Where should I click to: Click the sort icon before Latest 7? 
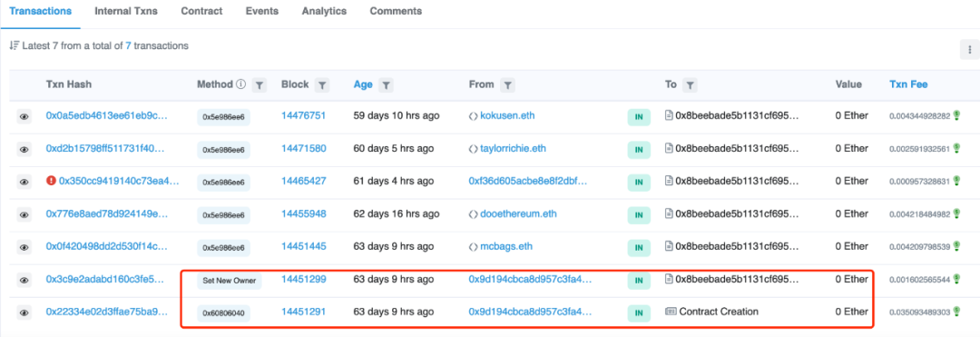(x=14, y=45)
